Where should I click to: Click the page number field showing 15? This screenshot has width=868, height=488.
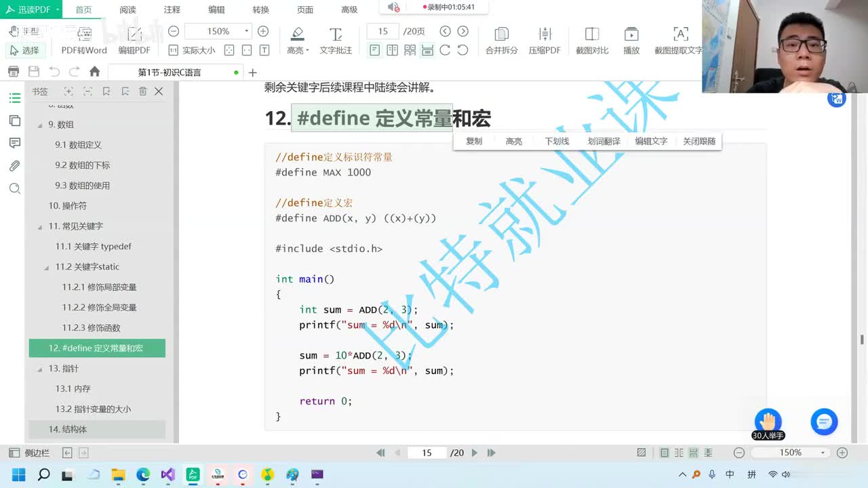pyautogui.click(x=383, y=31)
